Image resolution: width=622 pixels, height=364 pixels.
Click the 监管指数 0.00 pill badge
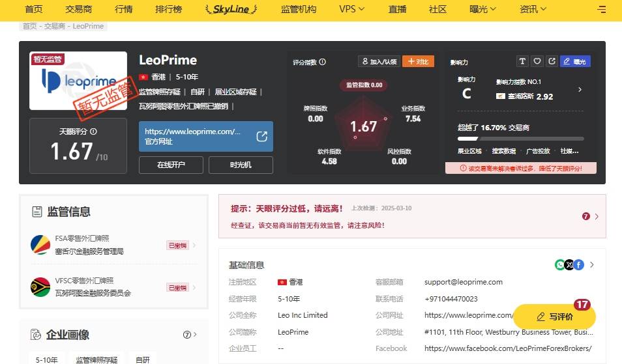pyautogui.click(x=364, y=85)
